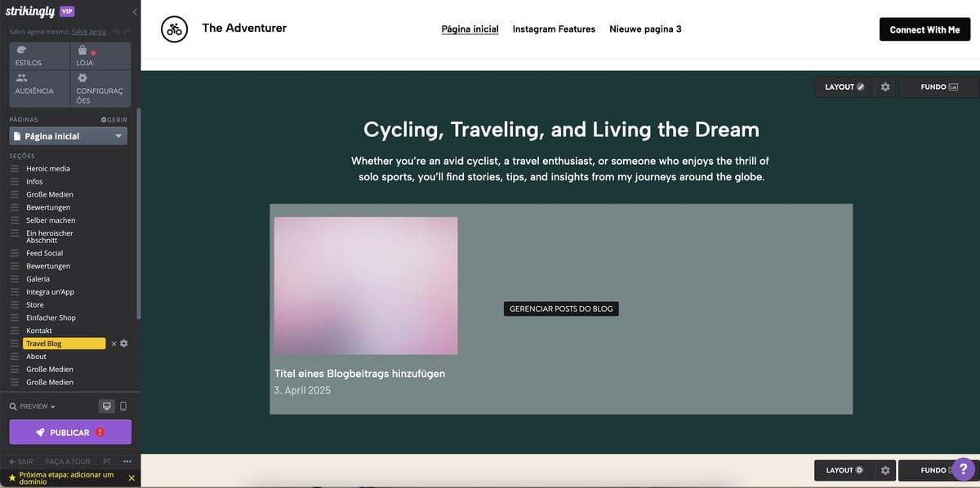Open the Estilos styles panel
Screen dimensions: 980x488
(x=39, y=55)
